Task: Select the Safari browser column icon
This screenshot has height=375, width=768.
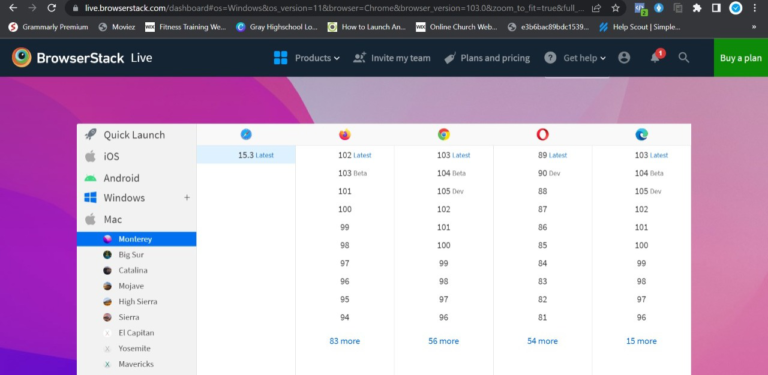Action: pyautogui.click(x=246, y=134)
